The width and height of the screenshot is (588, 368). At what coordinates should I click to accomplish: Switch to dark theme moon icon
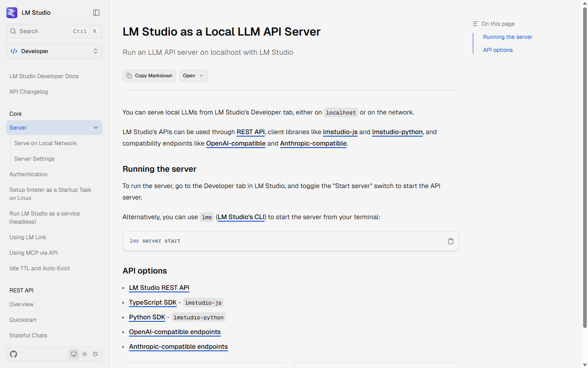95,354
